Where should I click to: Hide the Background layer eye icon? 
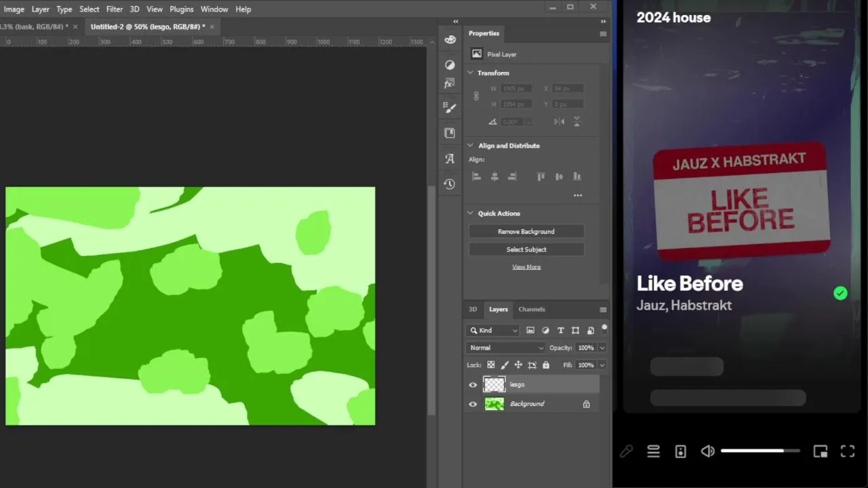pos(473,405)
